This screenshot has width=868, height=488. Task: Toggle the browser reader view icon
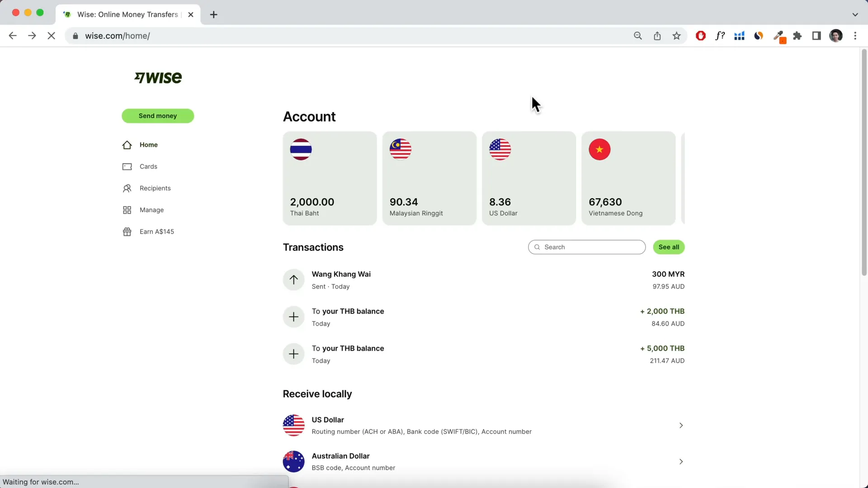coord(817,36)
